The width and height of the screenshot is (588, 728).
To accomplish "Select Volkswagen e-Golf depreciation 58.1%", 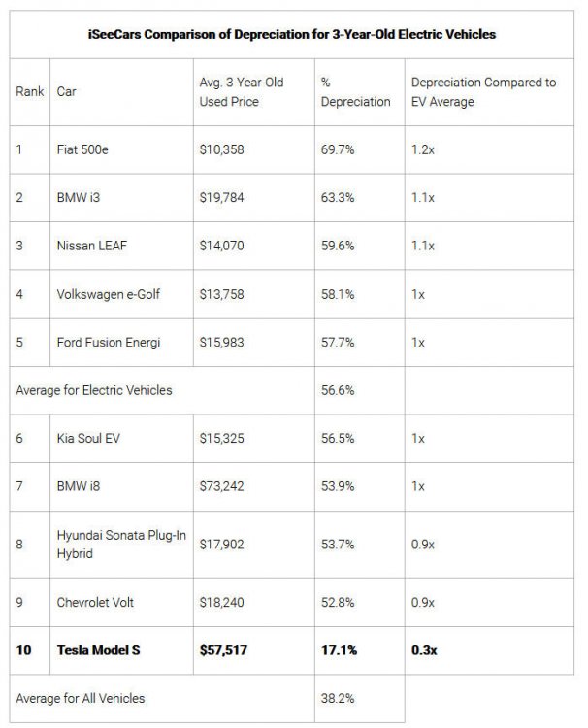I will (336, 294).
